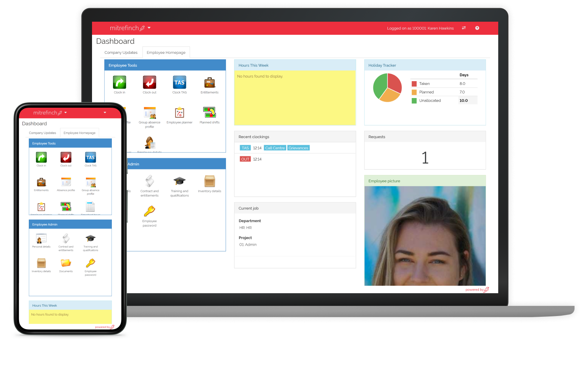
Task: Click the Holiday Tracker pie chart
Action: (x=387, y=88)
